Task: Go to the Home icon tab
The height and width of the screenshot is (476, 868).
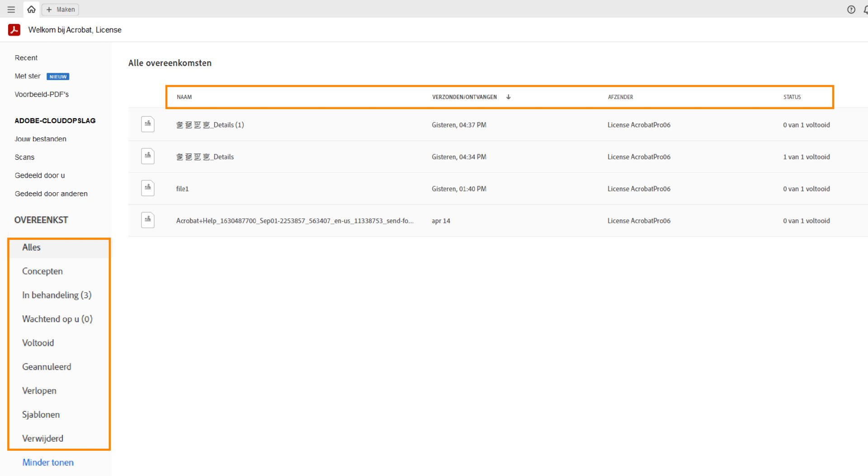Action: (31, 10)
